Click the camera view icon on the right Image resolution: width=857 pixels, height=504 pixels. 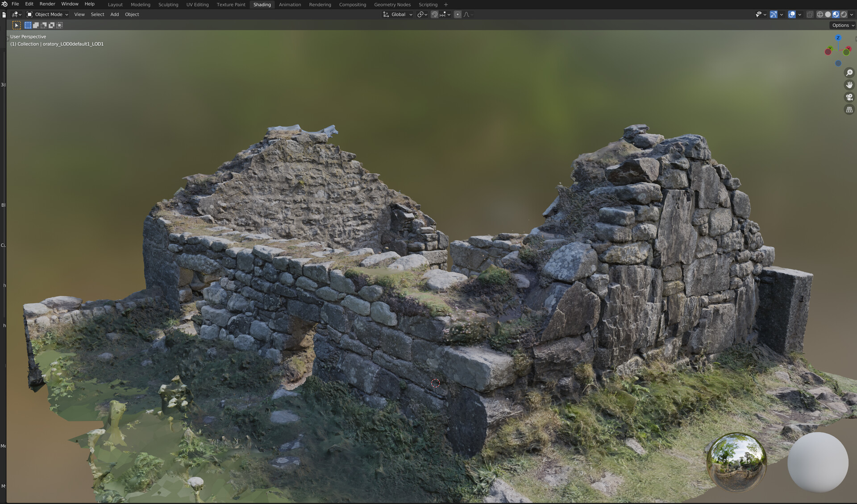850,97
